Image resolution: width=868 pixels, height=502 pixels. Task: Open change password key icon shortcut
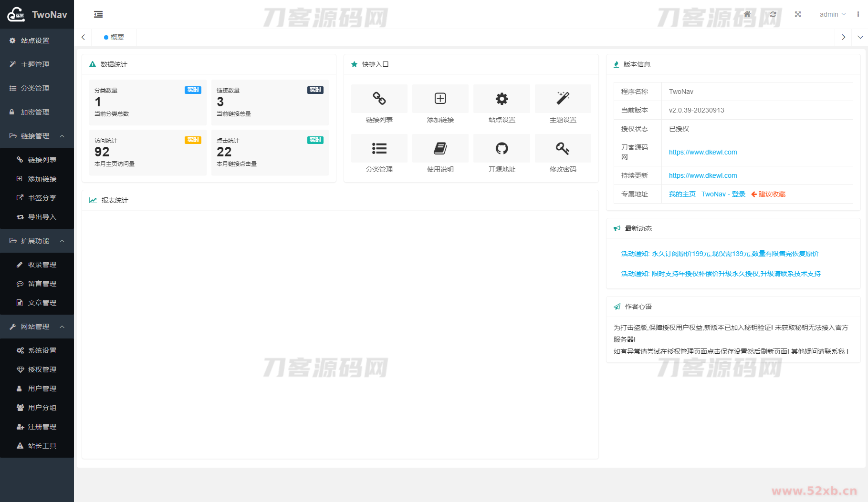pos(563,149)
